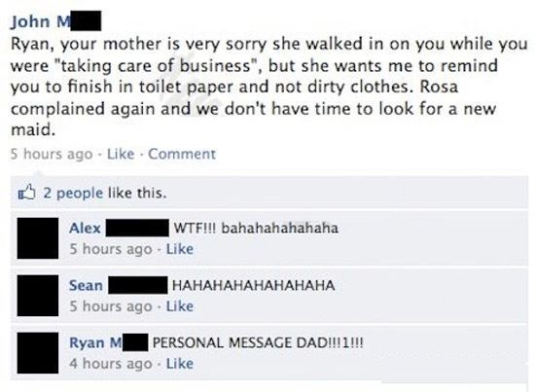Screen dimensions: 535x392
Task: Click the thumbs-up icon beside like count
Action: (x=26, y=192)
